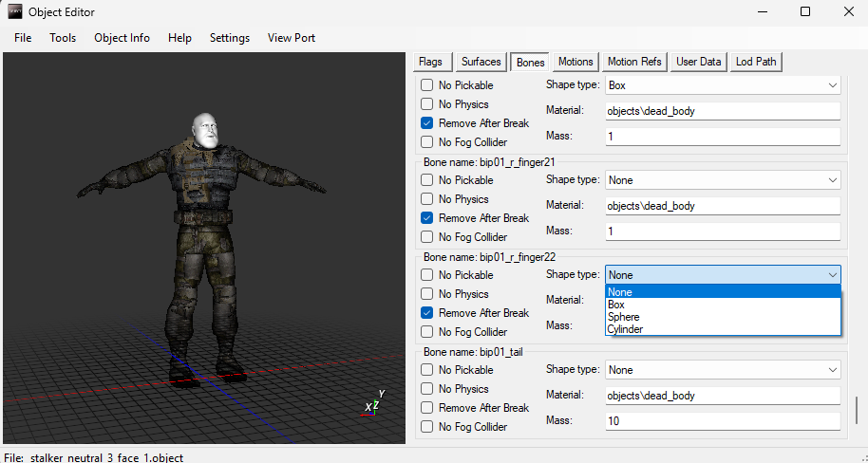Uncheck Remove After Break for bip01_r_finger22
The image size is (868, 463).
coord(427,313)
